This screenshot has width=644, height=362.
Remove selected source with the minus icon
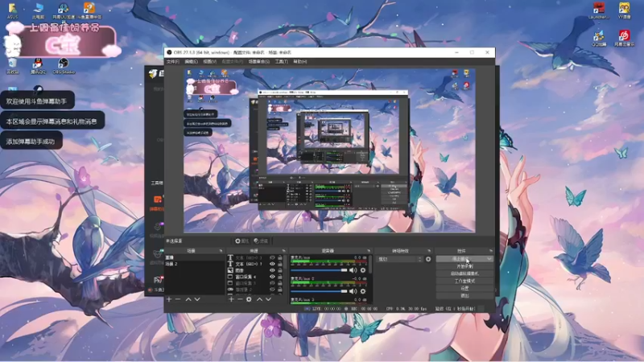click(240, 299)
